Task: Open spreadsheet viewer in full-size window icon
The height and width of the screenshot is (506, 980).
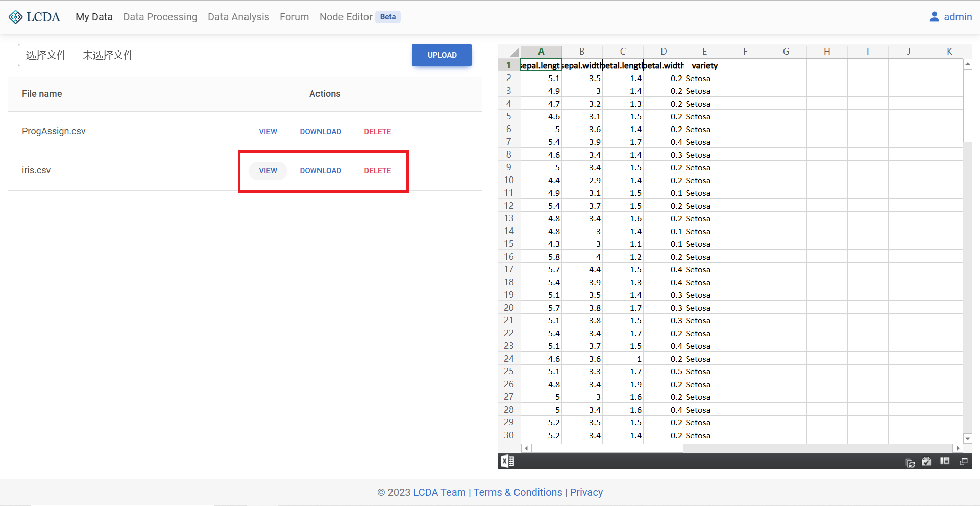Action: click(964, 462)
